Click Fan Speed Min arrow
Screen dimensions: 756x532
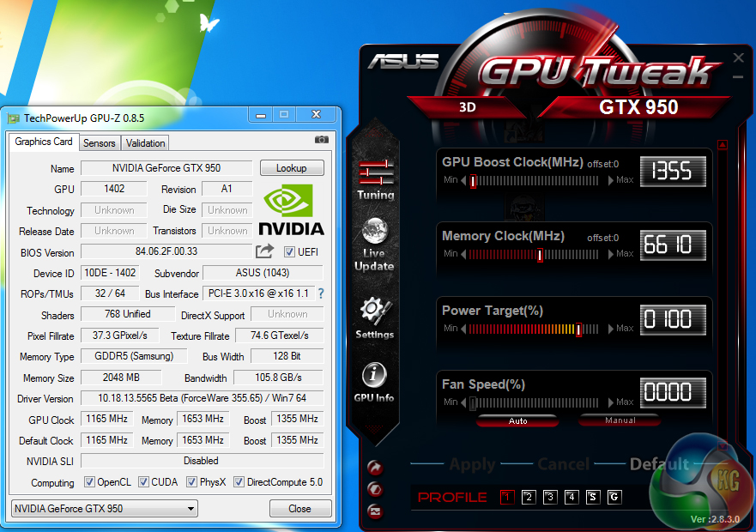tap(463, 402)
